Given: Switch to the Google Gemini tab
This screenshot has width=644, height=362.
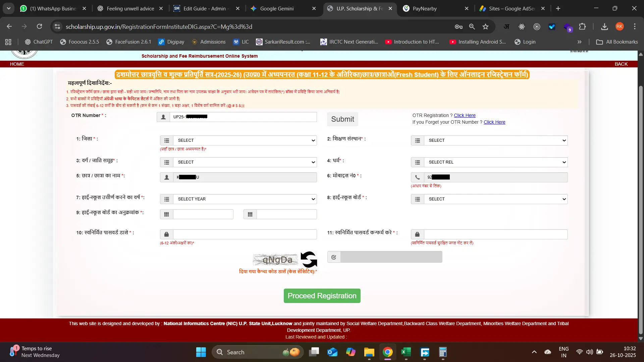Looking at the screenshot, I should click(x=277, y=8).
